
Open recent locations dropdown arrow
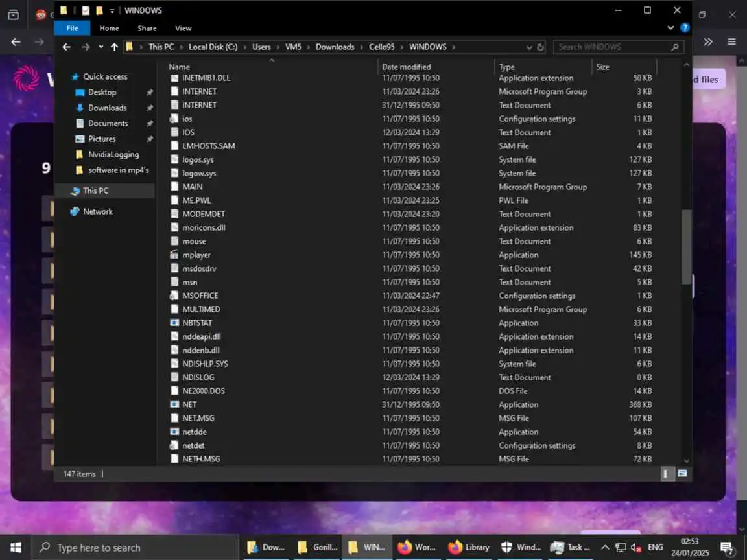101,47
